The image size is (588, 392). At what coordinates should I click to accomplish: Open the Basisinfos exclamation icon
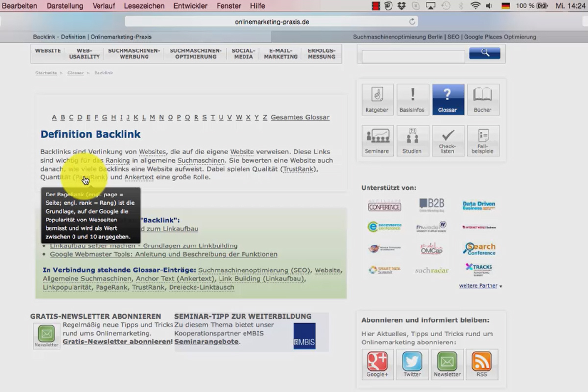[413, 99]
